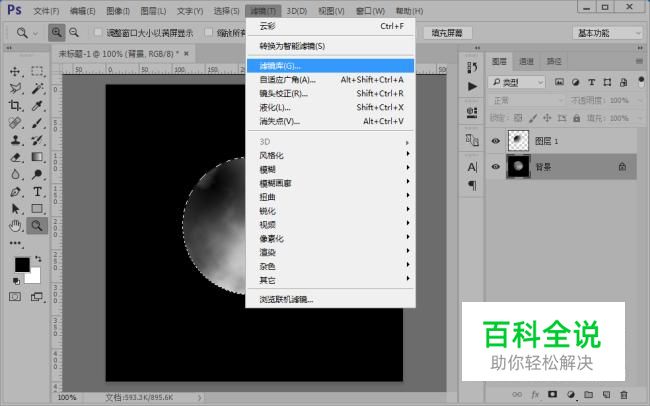This screenshot has width=650, height=406.
Task: Open the Paragraph panel icon
Action: (x=472, y=185)
